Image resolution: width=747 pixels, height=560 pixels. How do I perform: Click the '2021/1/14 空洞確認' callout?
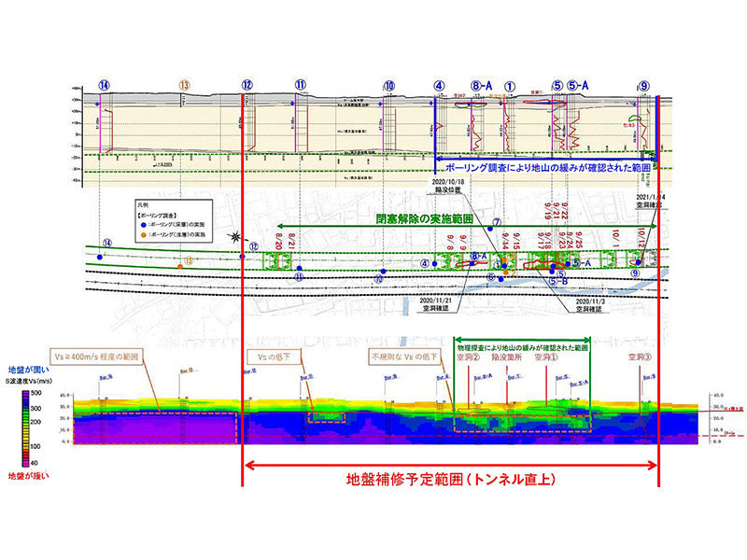653,202
